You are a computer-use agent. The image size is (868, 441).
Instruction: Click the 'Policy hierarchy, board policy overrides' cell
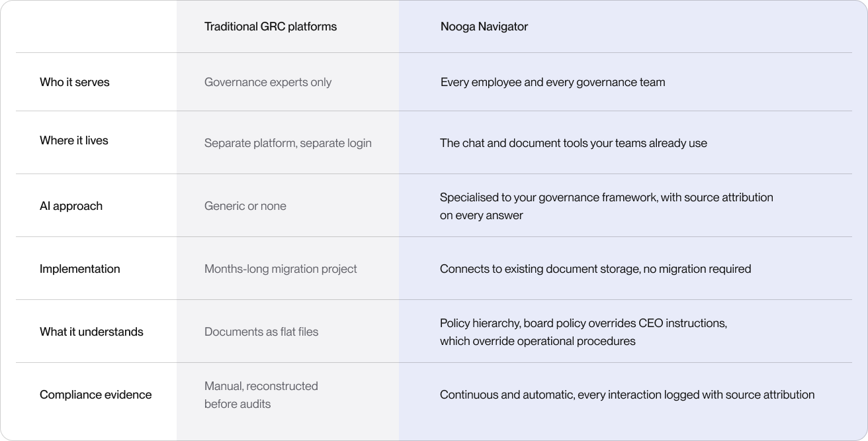click(584, 332)
